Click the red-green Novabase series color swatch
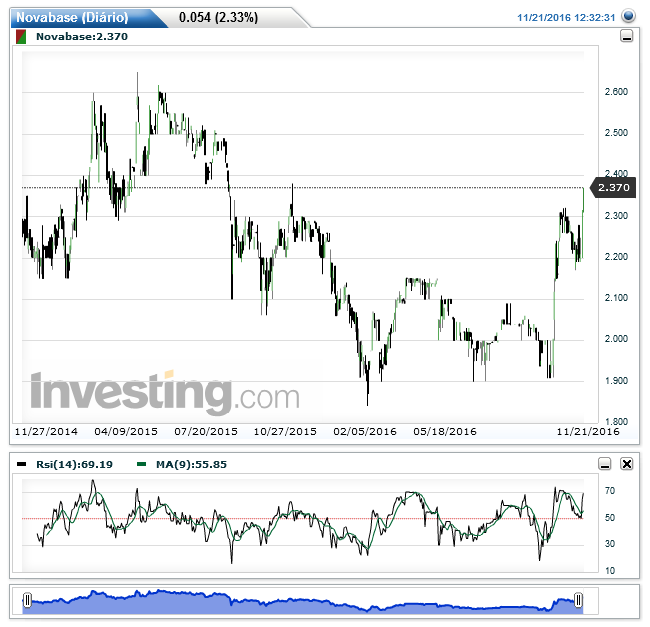Screen dimensions: 650x627 (21, 36)
